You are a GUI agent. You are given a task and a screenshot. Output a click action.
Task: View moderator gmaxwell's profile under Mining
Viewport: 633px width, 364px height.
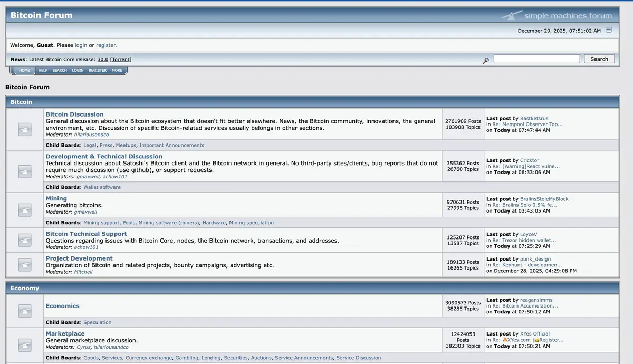coord(85,212)
